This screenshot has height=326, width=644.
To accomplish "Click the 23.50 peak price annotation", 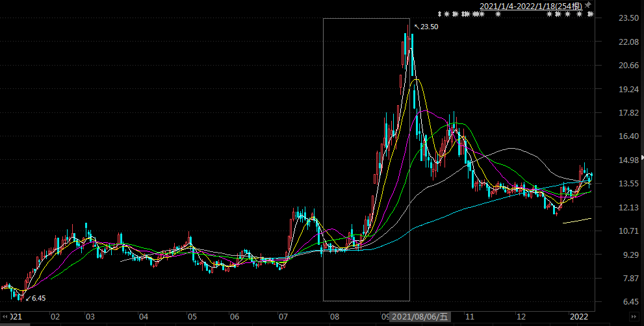I will point(428,27).
